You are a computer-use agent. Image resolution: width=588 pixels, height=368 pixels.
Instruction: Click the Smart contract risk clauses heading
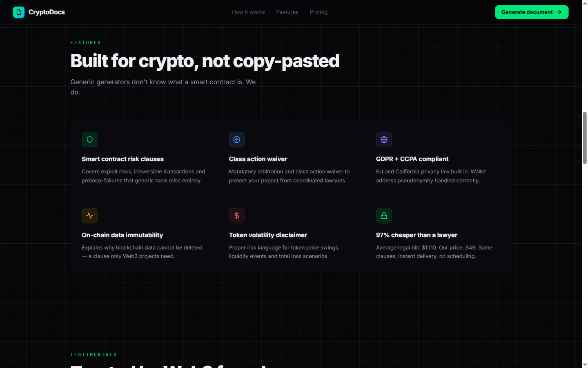pos(122,159)
